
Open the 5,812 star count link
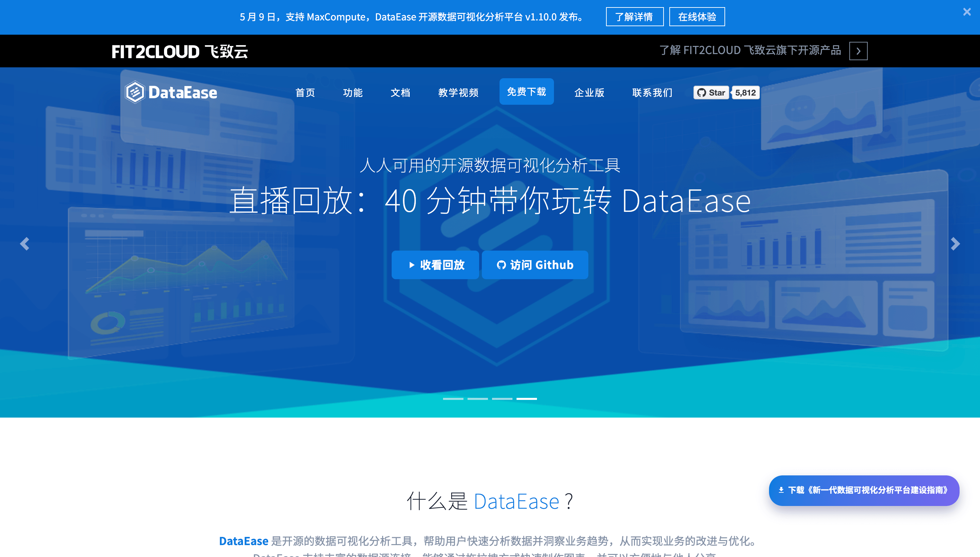(745, 92)
